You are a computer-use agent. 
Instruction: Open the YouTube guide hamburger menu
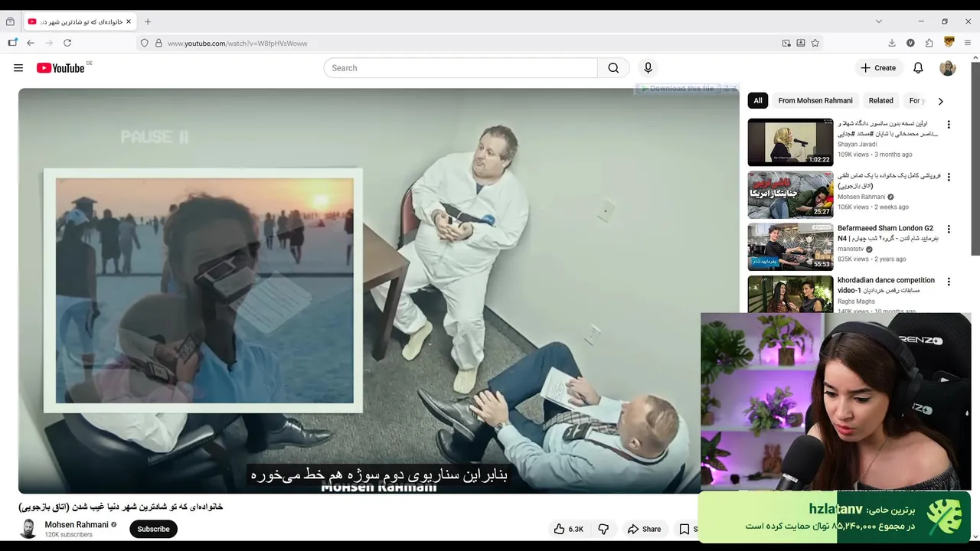point(18,68)
